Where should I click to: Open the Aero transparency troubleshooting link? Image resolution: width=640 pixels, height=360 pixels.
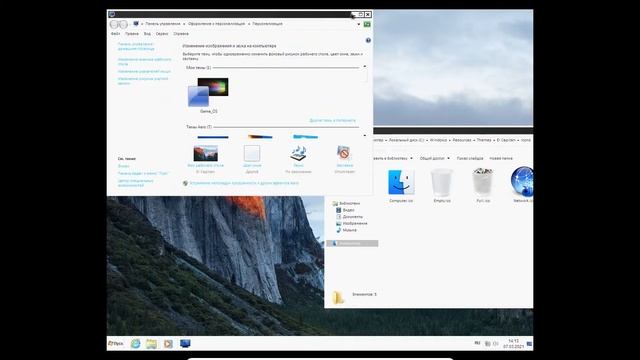(x=244, y=183)
